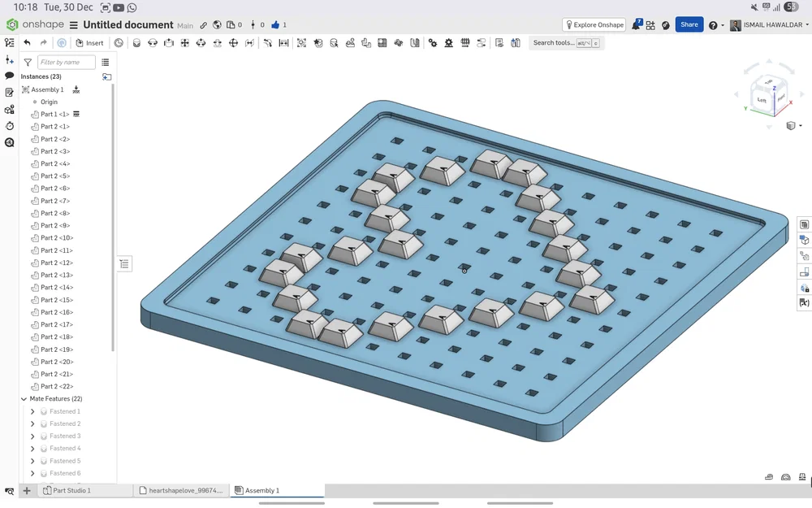Click the Filter by name input

pos(67,63)
